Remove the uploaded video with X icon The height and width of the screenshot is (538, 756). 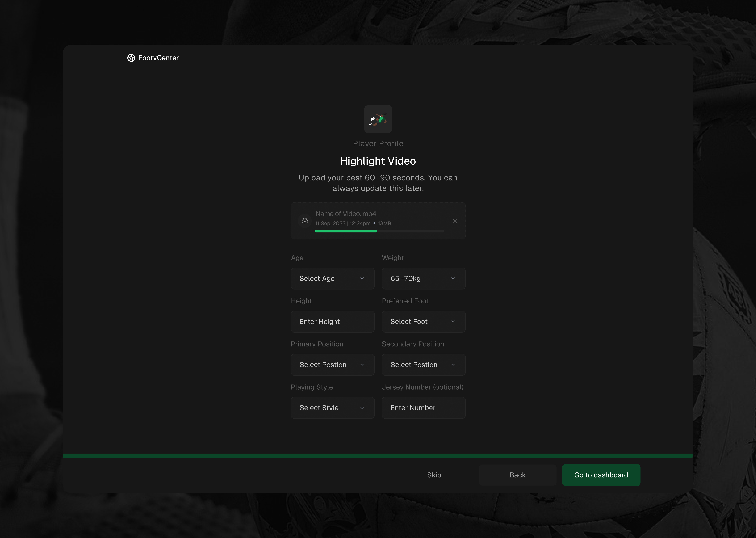455,221
